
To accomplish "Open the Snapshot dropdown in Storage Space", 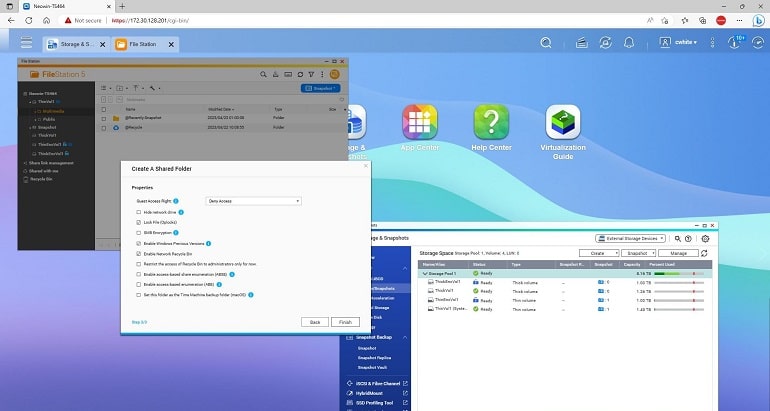I will [x=638, y=253].
